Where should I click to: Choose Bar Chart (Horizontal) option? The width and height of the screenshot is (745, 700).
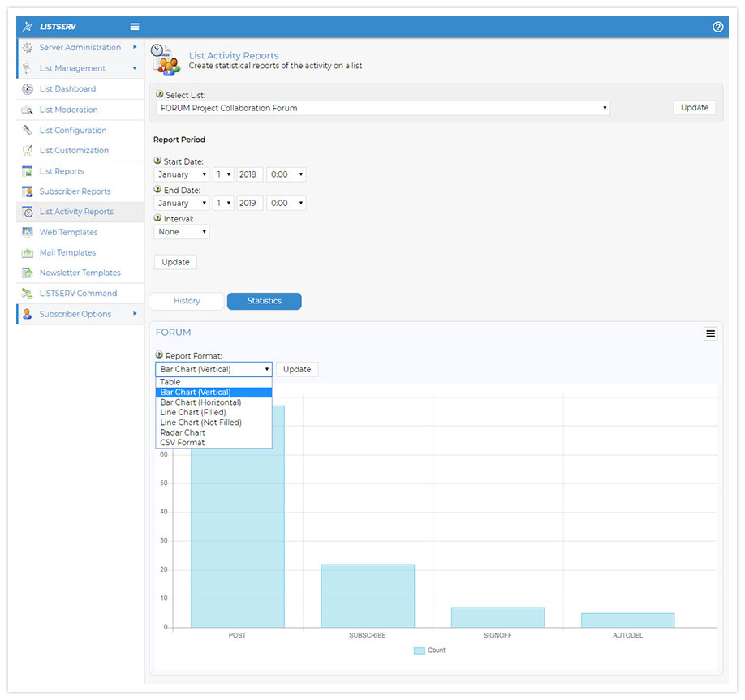click(213, 402)
